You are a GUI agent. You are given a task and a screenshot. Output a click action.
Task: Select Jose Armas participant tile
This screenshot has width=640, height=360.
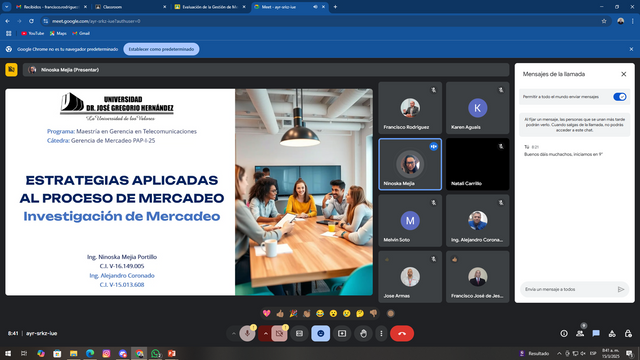click(x=410, y=277)
